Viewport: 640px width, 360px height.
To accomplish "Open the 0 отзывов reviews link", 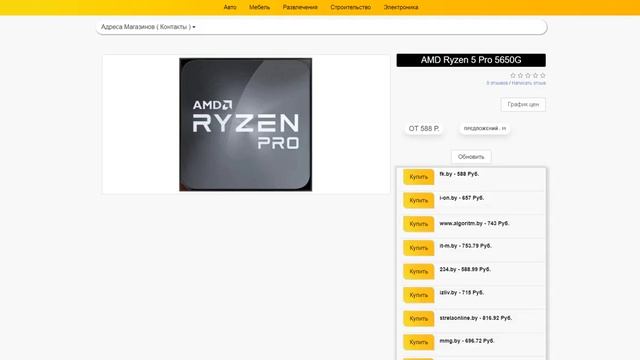I will coord(497,83).
